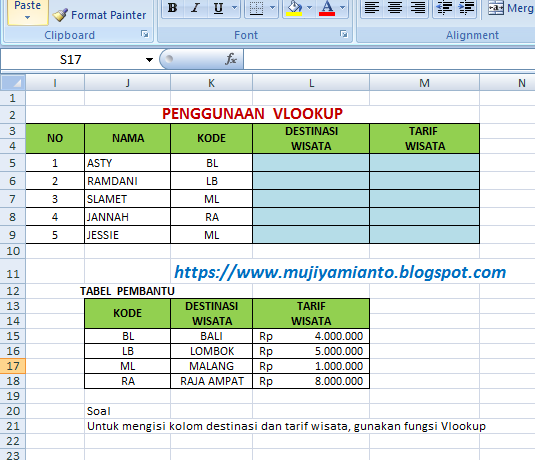Open the Underline style dropdown arrow

point(234,8)
